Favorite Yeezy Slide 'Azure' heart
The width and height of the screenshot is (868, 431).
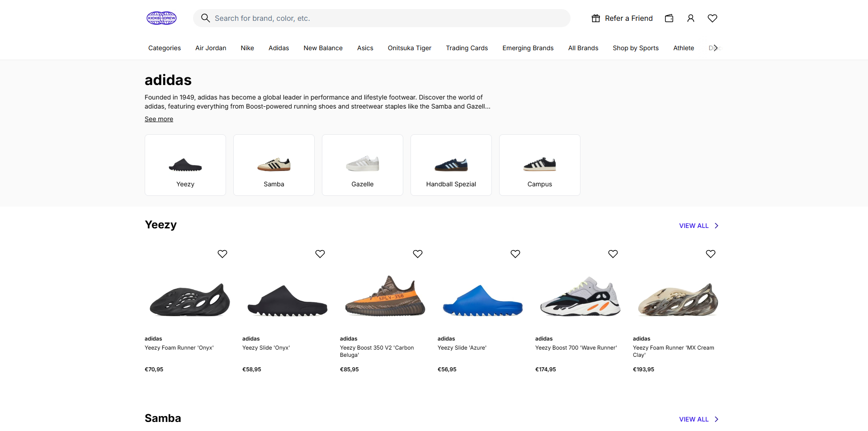click(x=515, y=254)
